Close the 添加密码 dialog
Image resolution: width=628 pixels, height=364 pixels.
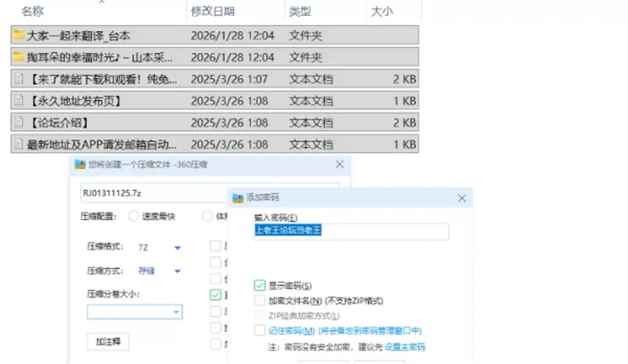click(462, 198)
